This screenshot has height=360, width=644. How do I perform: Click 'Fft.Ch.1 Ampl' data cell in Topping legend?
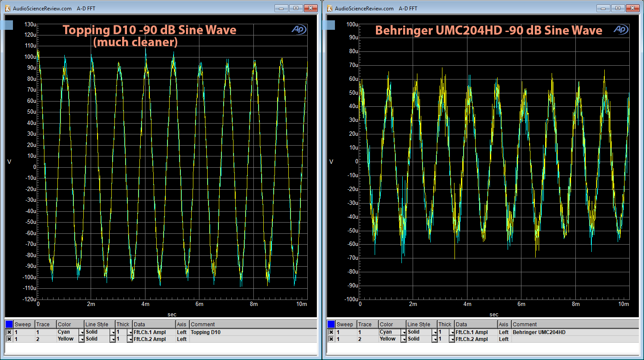coord(154,332)
